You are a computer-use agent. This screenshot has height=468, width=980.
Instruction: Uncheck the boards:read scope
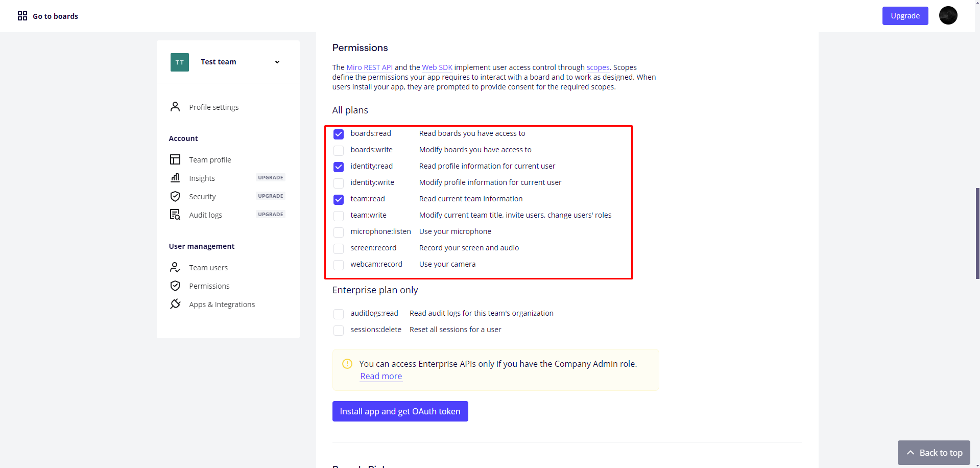(x=339, y=134)
